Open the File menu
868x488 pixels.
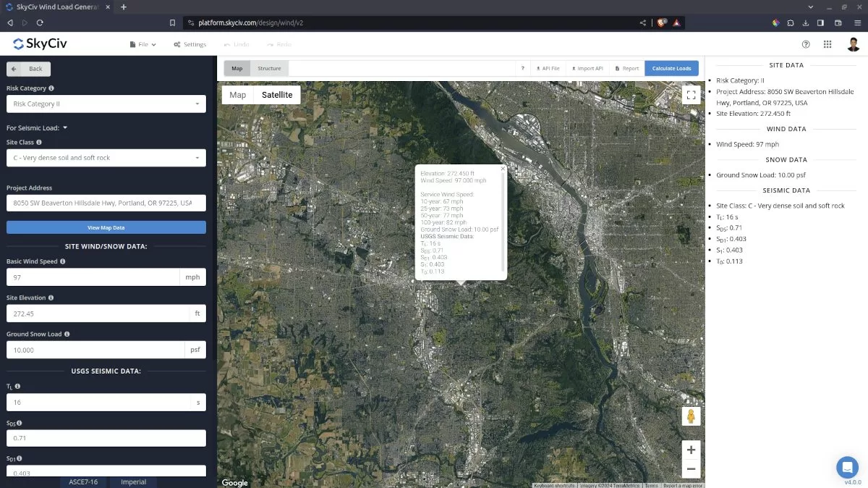(x=142, y=44)
